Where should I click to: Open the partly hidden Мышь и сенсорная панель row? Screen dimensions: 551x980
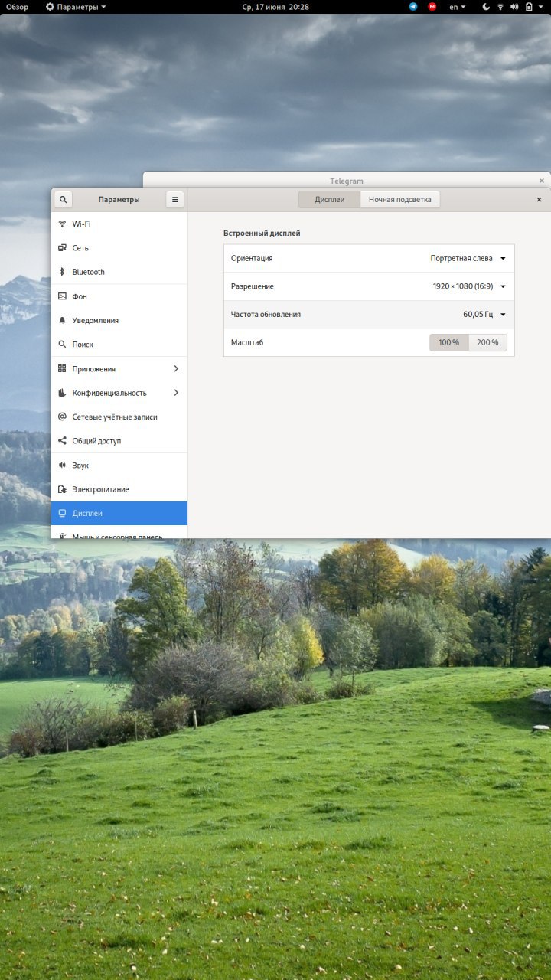tap(119, 532)
